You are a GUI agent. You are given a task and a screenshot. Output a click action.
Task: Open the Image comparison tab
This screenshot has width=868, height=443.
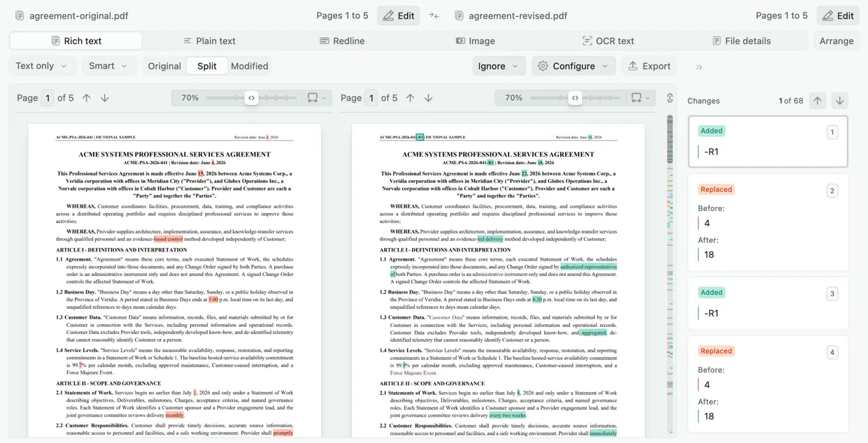pyautogui.click(x=475, y=41)
